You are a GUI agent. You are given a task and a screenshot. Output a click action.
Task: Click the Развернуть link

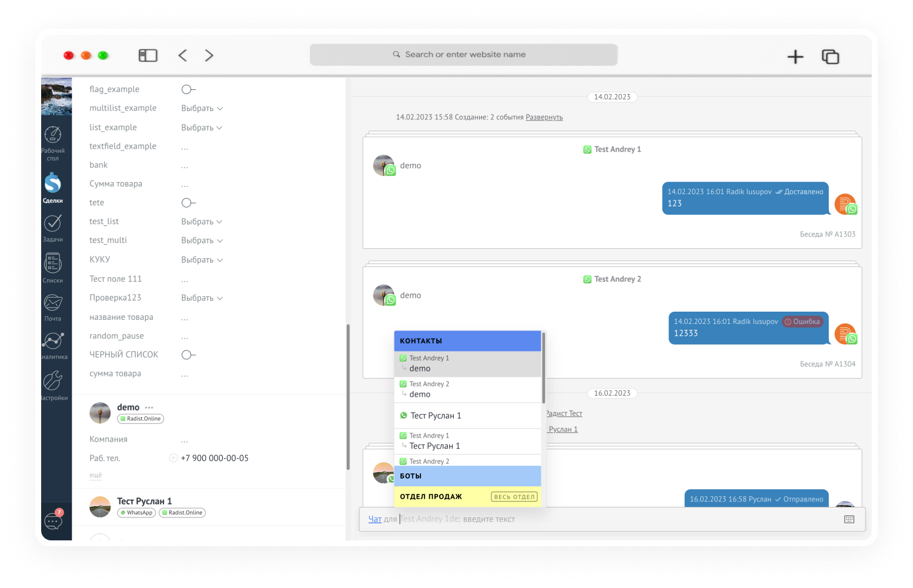(544, 118)
